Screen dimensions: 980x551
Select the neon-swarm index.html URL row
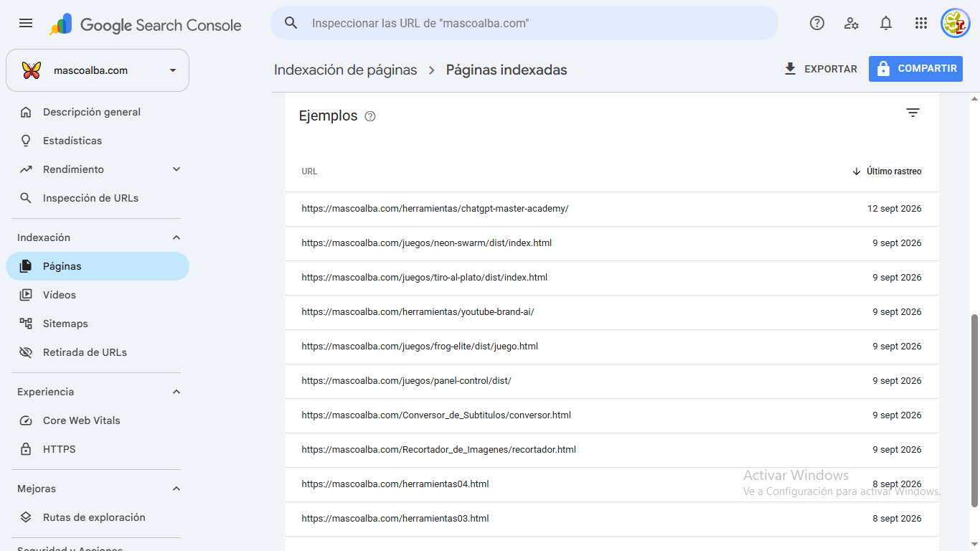pyautogui.click(x=612, y=243)
